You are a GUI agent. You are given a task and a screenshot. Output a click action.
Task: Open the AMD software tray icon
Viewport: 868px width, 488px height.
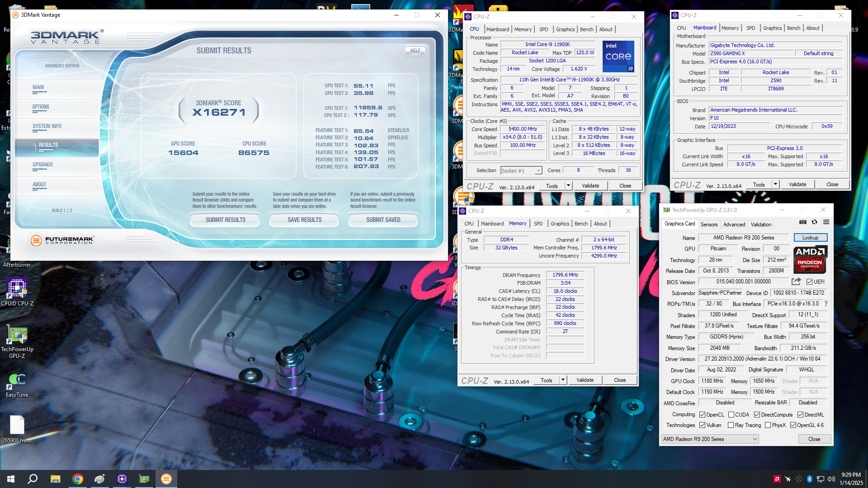coord(777,479)
